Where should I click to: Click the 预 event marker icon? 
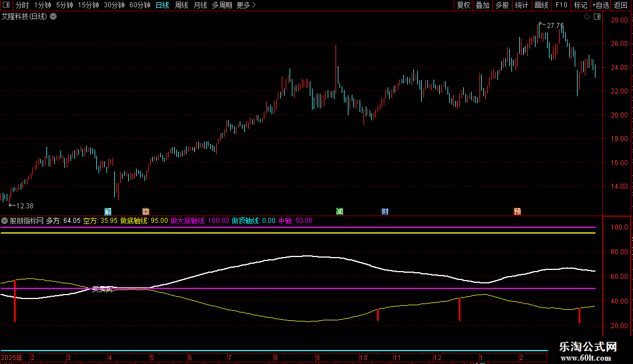(517, 211)
